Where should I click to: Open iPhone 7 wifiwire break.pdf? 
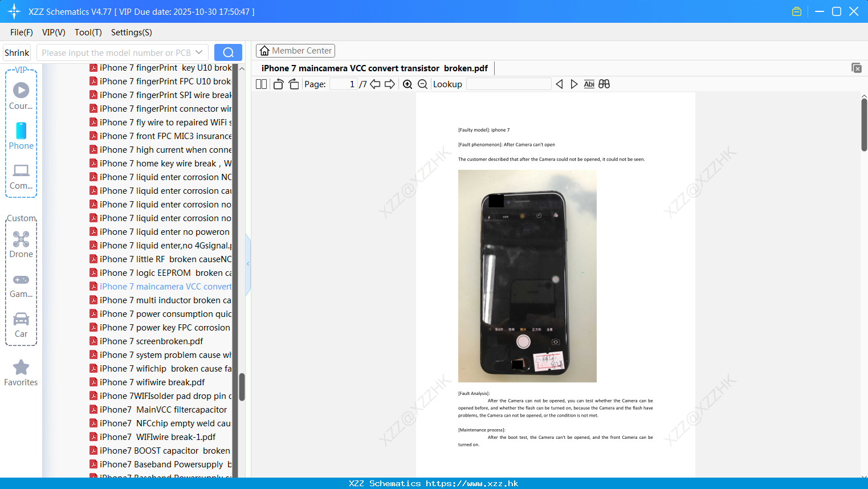148,382
